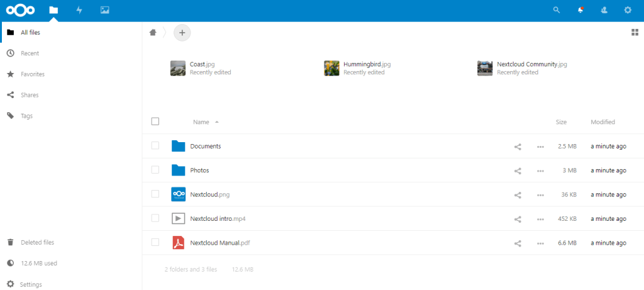
Task: Check the Nextcloud Manual.pdf checkbox
Action: [155, 243]
